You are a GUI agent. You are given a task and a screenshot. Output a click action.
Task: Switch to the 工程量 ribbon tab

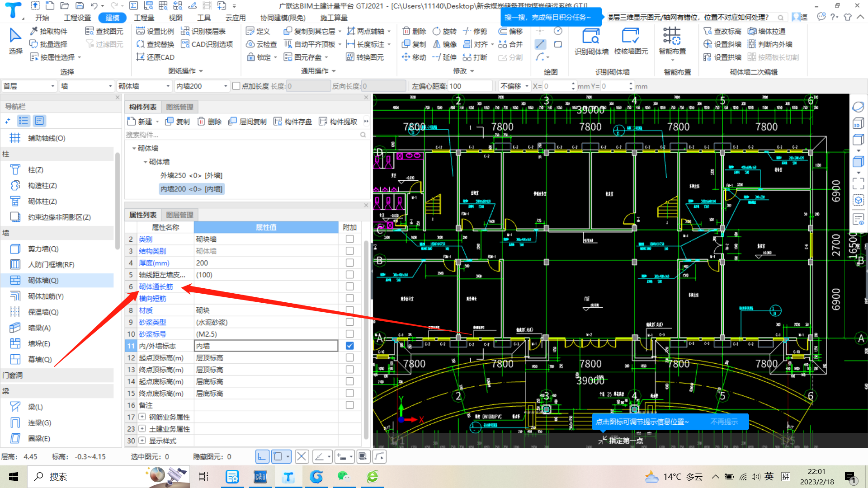[144, 18]
